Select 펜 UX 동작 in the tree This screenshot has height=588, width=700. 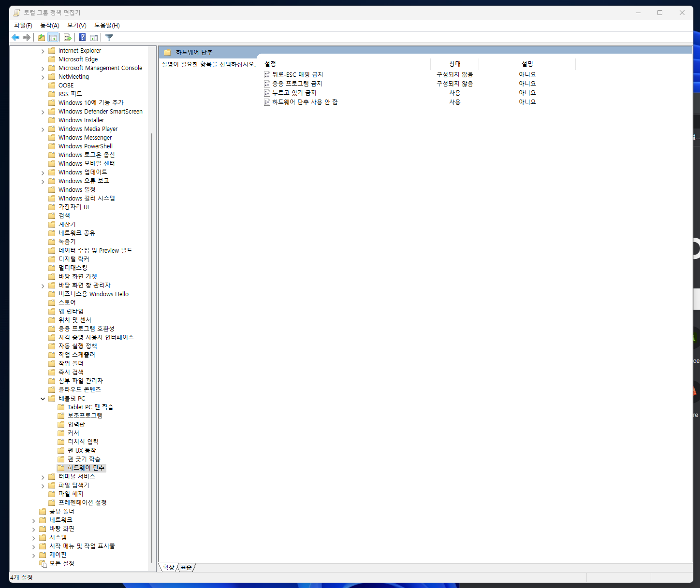[x=82, y=450]
